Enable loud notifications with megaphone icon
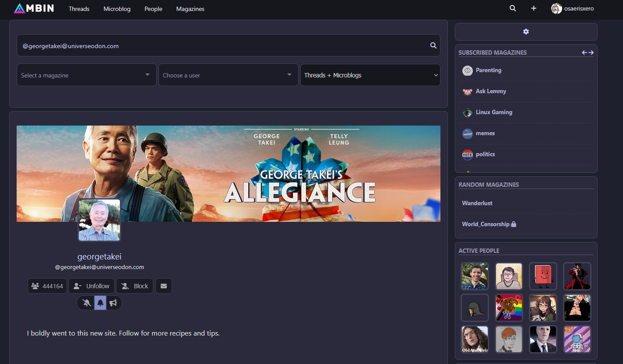Screen dimensions: 623x364 point(113,303)
